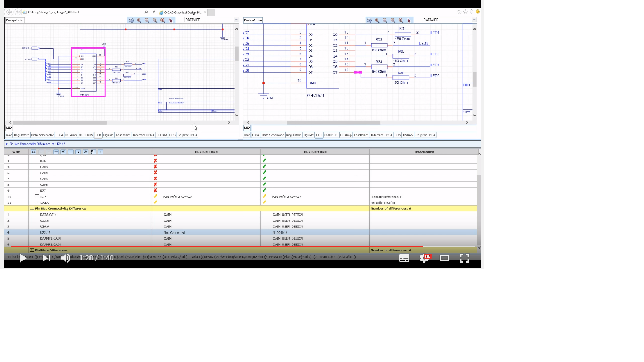Click 74HCT574 component highlighted in Design1 schematic
This screenshot has height=362, width=644.
coord(88,72)
